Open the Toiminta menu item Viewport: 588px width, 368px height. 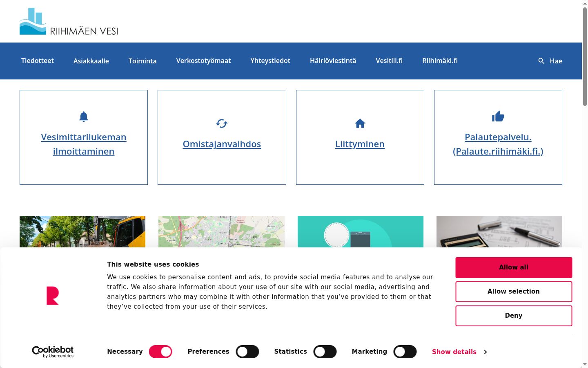[x=143, y=61]
